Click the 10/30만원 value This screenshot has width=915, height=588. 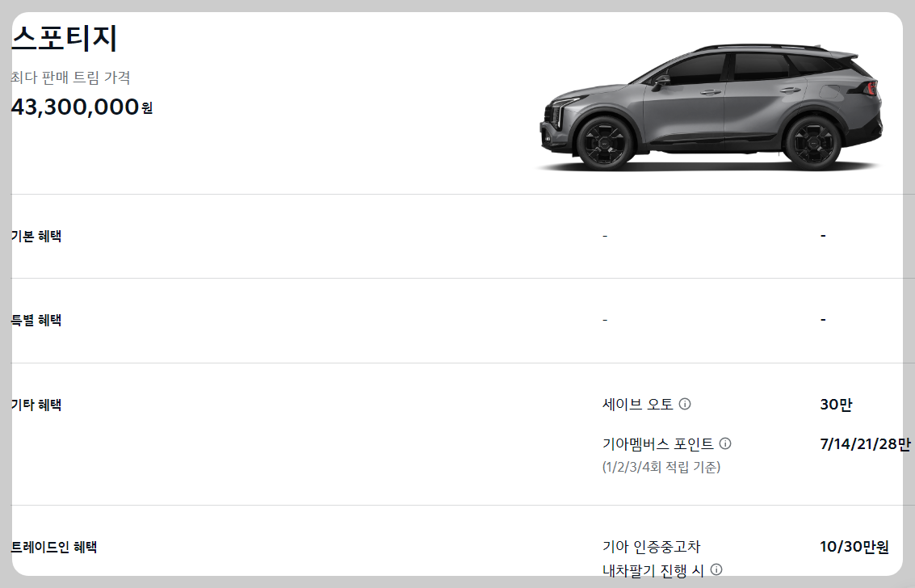click(x=854, y=547)
